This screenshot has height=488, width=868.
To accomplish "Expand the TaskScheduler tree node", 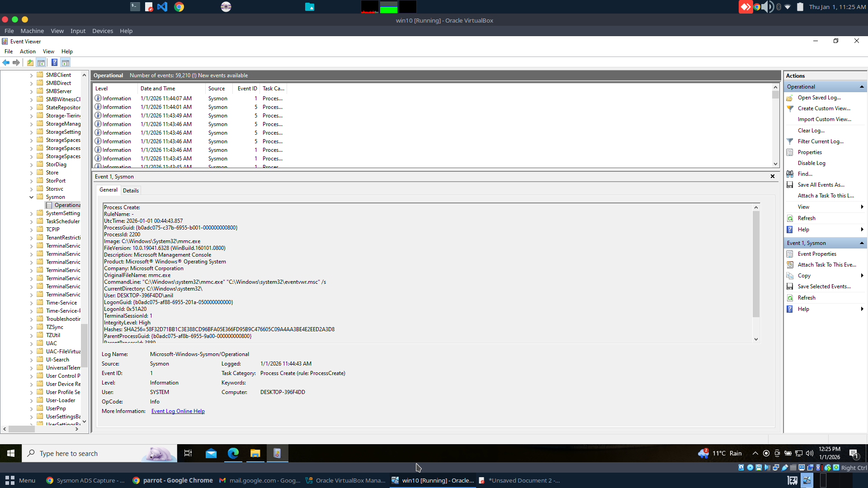I will tap(32, 221).
